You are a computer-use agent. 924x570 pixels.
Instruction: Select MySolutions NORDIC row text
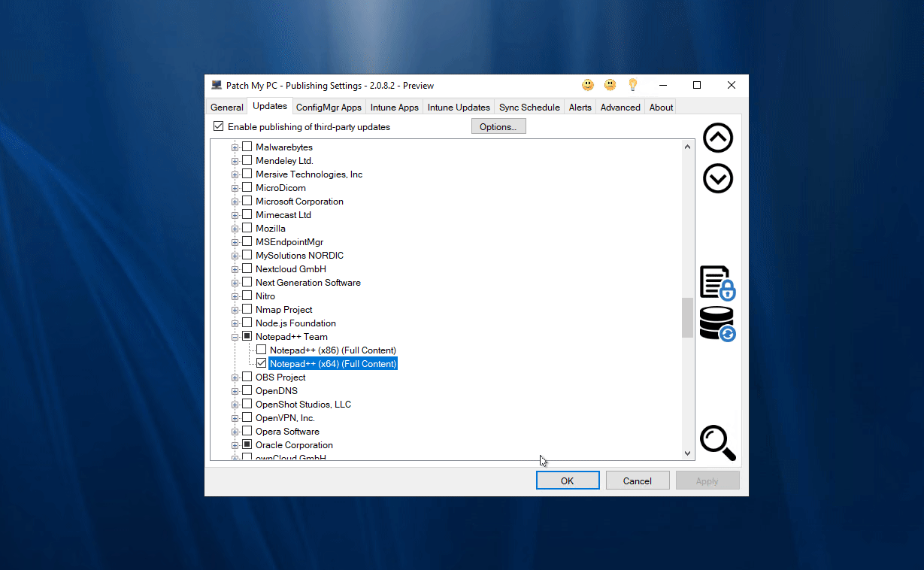click(x=299, y=255)
